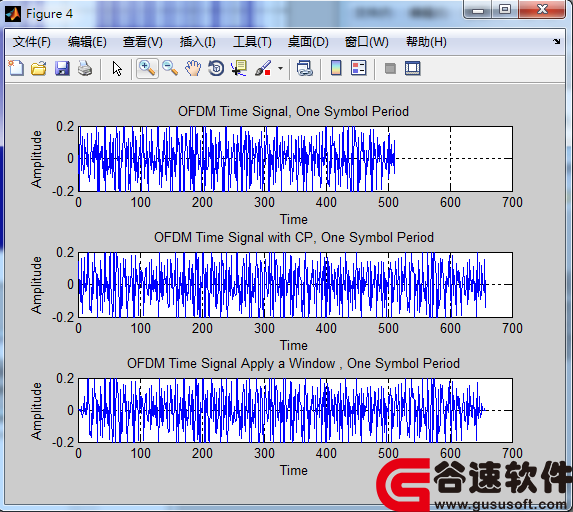The width and height of the screenshot is (573, 512).
Task: Click the Link Plot icon
Action: click(x=305, y=68)
